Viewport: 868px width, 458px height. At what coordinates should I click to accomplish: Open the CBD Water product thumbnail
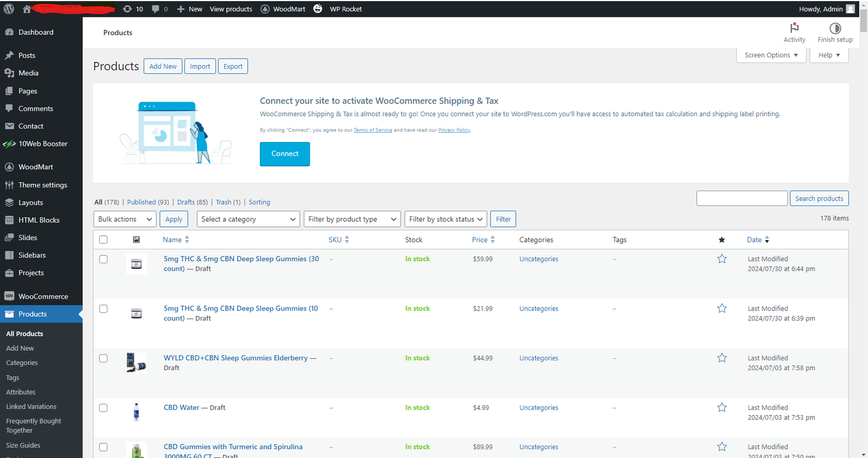pos(136,412)
